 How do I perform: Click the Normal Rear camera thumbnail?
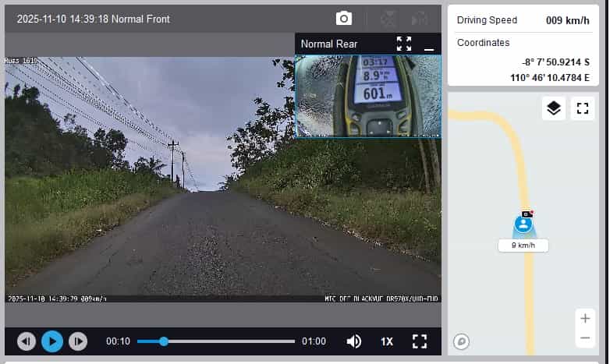368,95
